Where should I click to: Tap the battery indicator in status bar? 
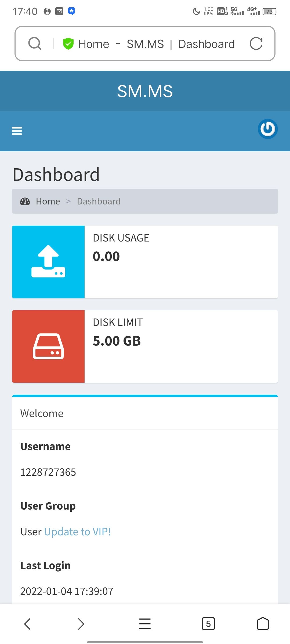[x=270, y=12]
